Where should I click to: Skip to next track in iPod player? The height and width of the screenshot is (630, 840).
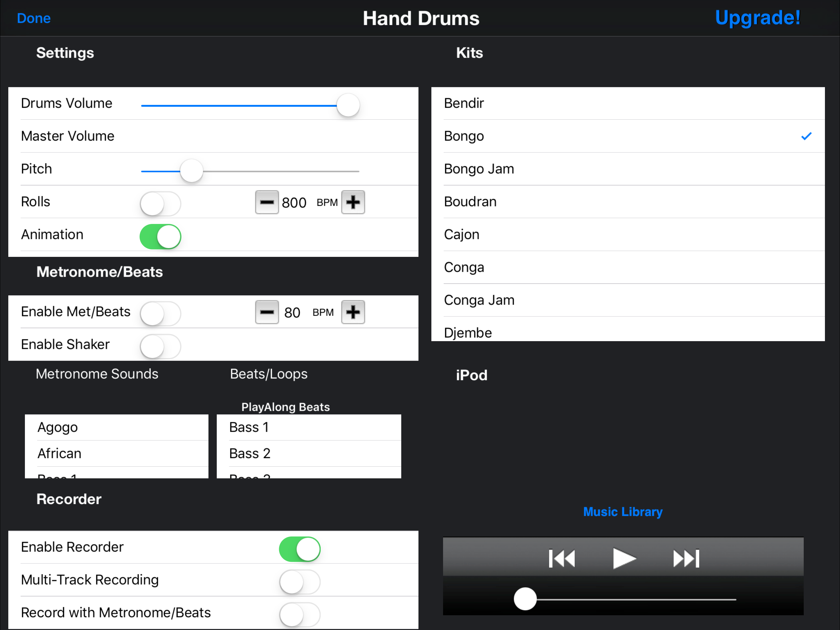click(x=686, y=559)
